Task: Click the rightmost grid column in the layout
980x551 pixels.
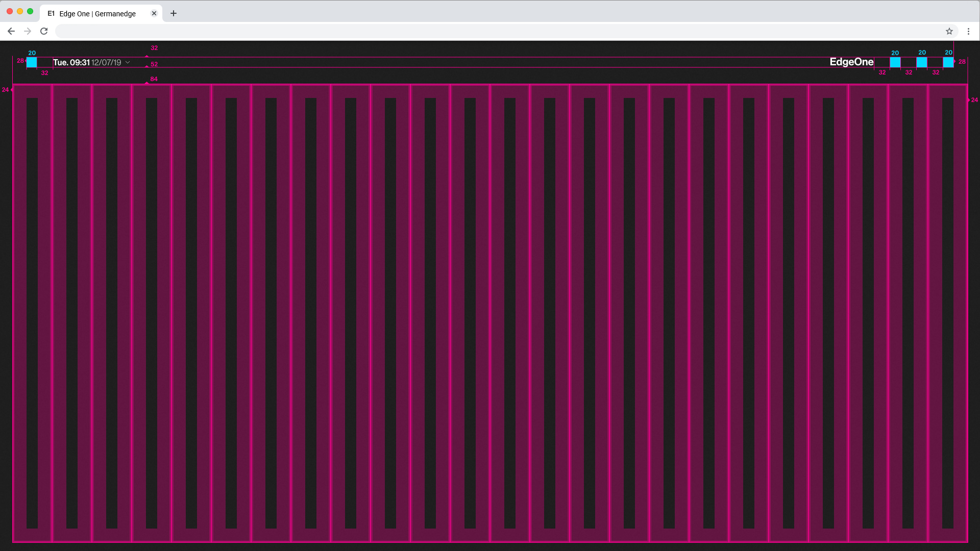Action: (x=948, y=312)
